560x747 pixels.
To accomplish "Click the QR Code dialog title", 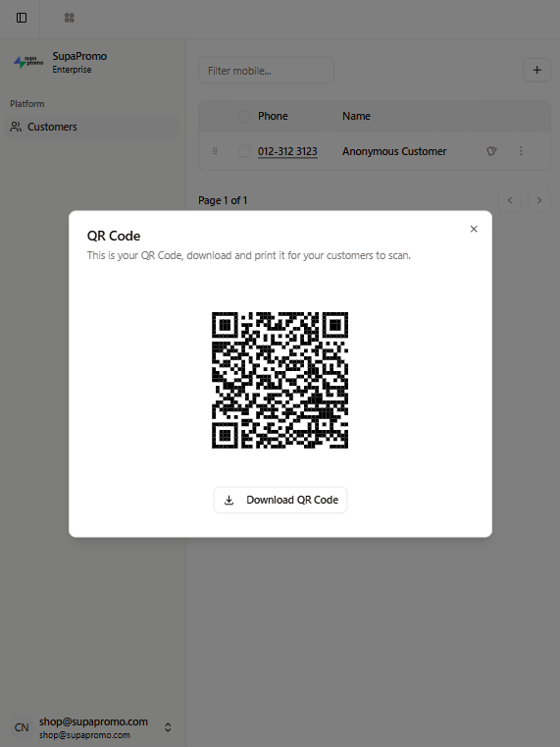I will tap(114, 236).
